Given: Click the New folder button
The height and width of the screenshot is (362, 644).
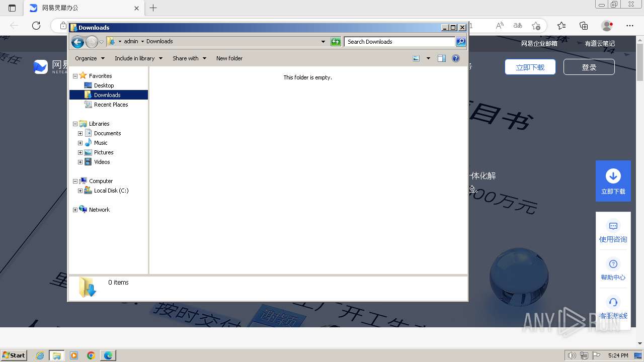Looking at the screenshot, I should pos(229,58).
